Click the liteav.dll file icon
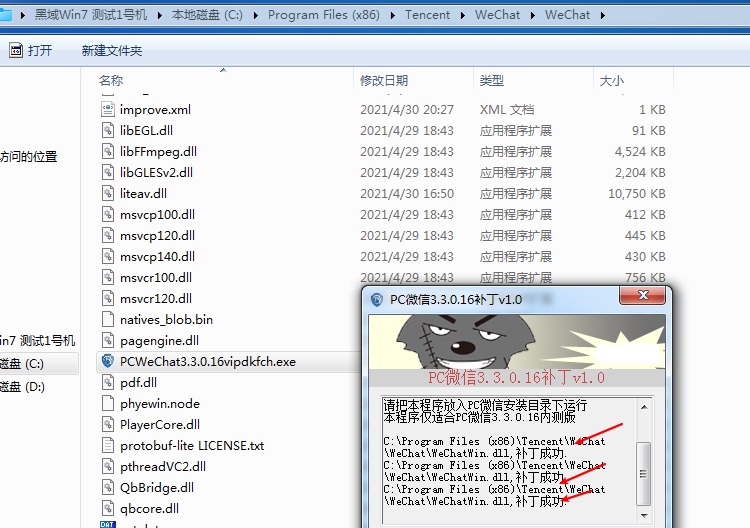 click(108, 194)
